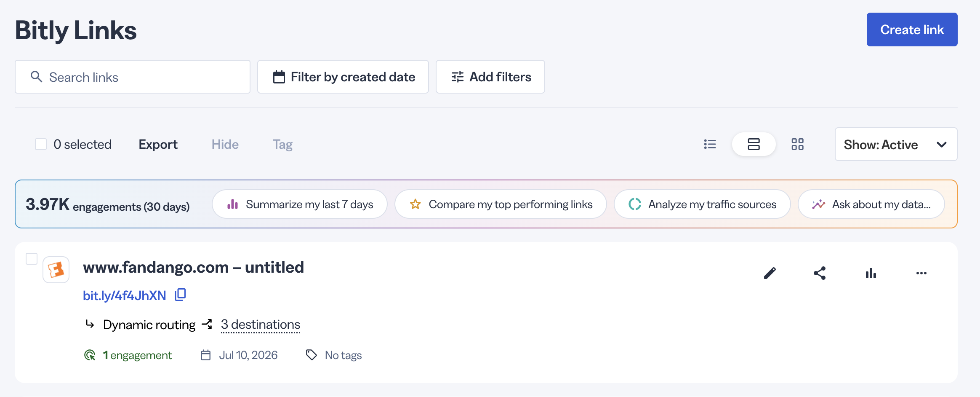Open more options ellipsis for fandango link
The height and width of the screenshot is (397, 980).
(921, 273)
